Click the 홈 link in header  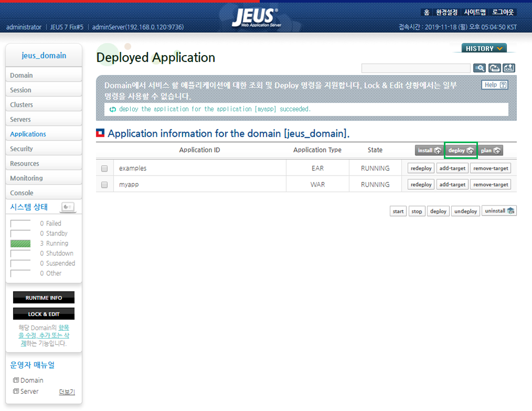pyautogui.click(x=427, y=12)
